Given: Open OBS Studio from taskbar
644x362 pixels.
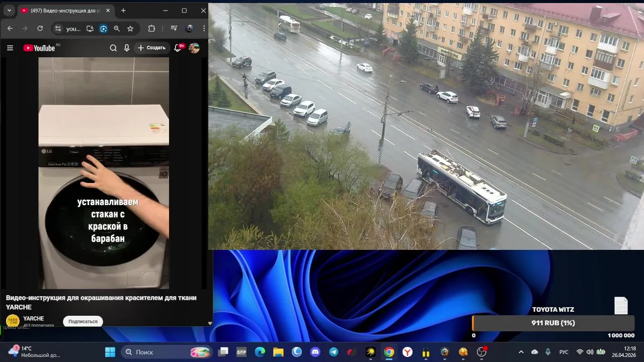Looking at the screenshot, I should tap(481, 352).
